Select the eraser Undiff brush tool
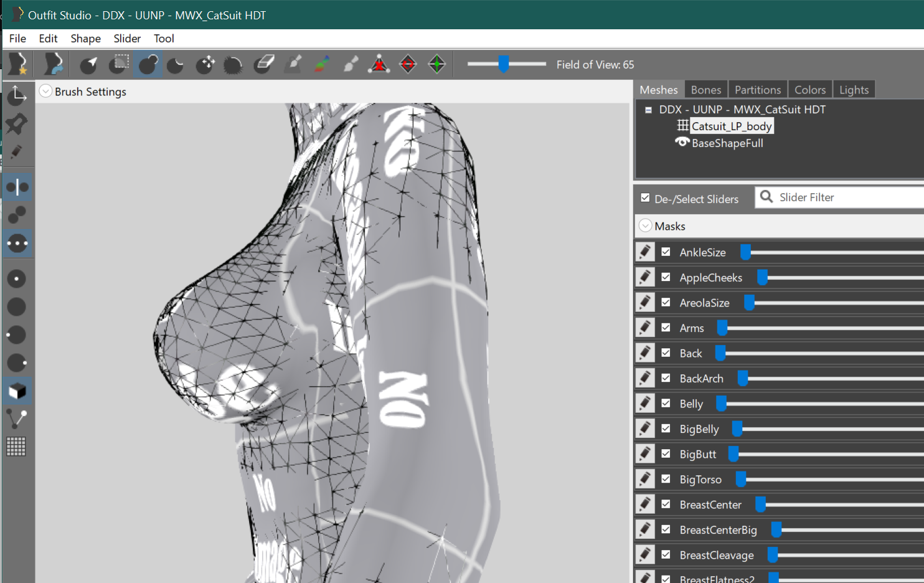 [x=264, y=64]
